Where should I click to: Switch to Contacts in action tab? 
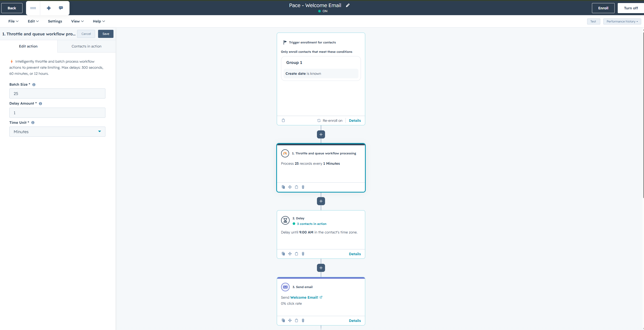point(86,46)
